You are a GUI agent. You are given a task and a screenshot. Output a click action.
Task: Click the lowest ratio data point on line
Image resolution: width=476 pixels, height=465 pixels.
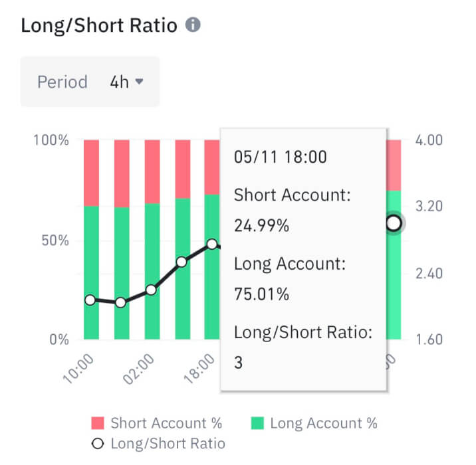[121, 302]
